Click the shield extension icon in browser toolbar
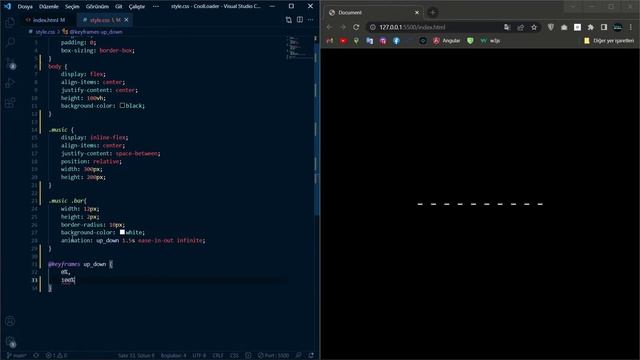The image size is (640, 360). pos(551,27)
